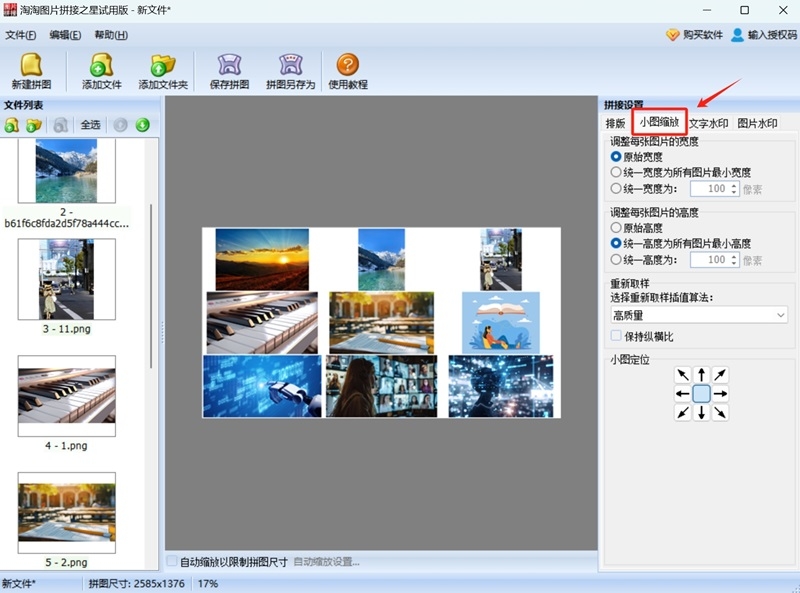Click the reading girl illustration in collage

501,323
